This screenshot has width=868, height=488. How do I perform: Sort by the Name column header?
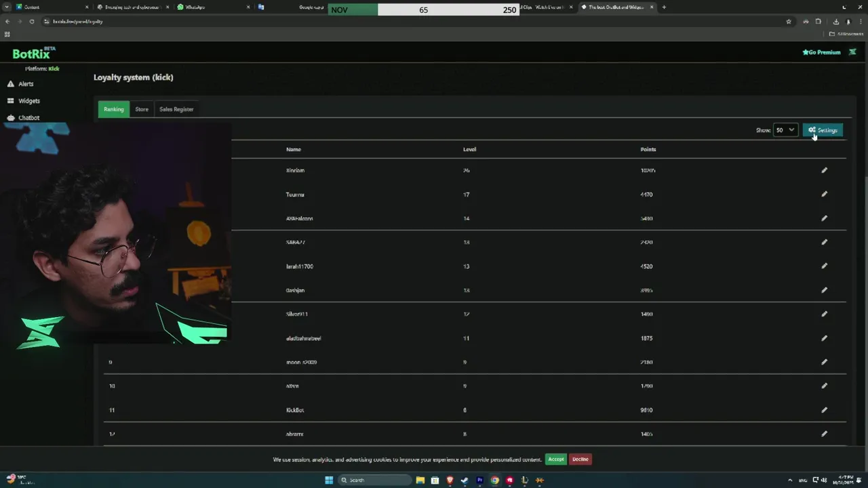[x=294, y=149]
